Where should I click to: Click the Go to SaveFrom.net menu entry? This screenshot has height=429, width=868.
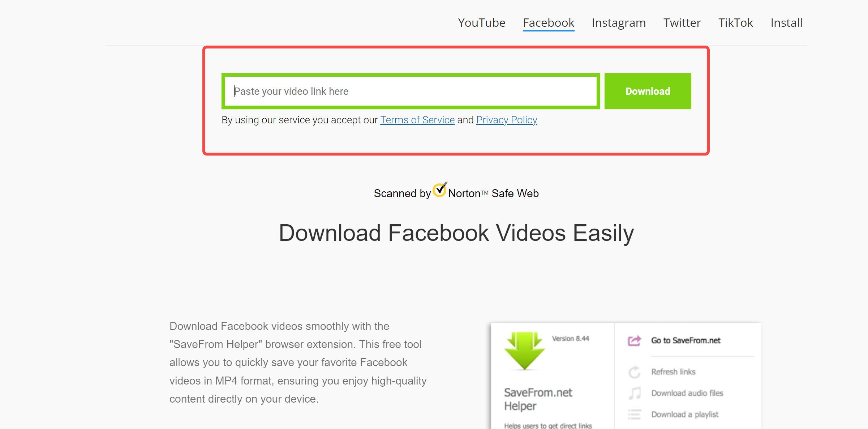[x=686, y=341]
